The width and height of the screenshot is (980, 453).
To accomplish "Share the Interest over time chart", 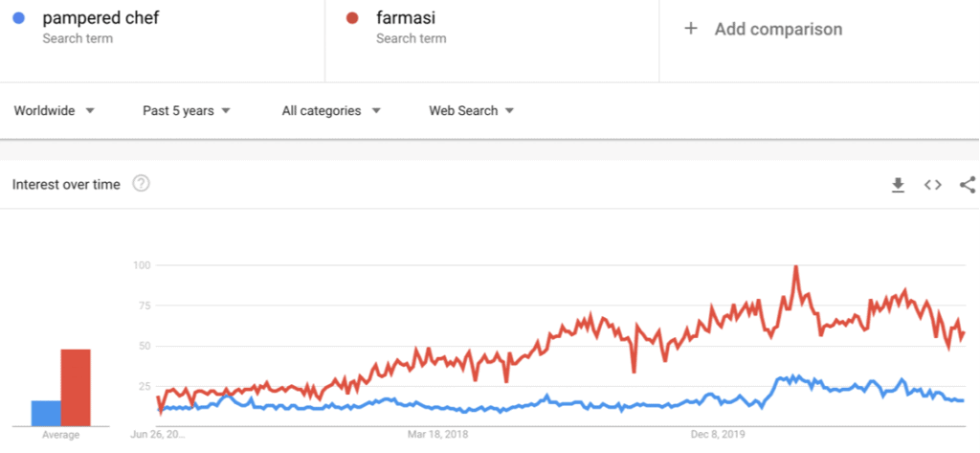I will point(968,185).
